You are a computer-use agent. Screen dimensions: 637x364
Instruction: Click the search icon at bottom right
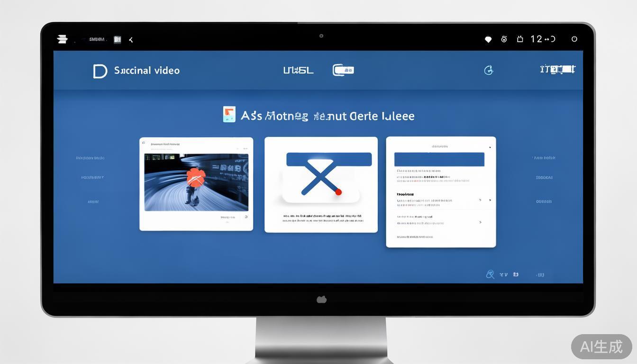click(490, 274)
